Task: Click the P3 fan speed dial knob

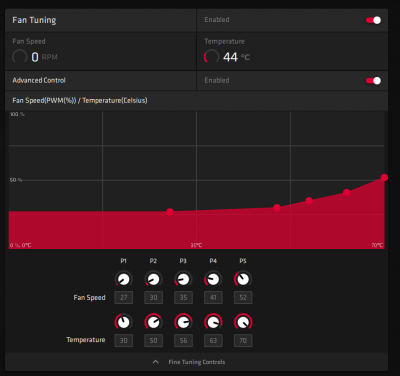Action: (183, 279)
